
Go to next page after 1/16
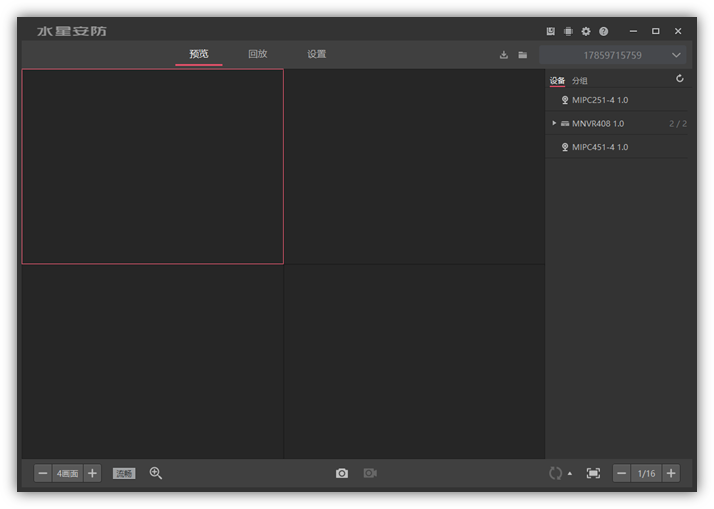click(x=671, y=473)
